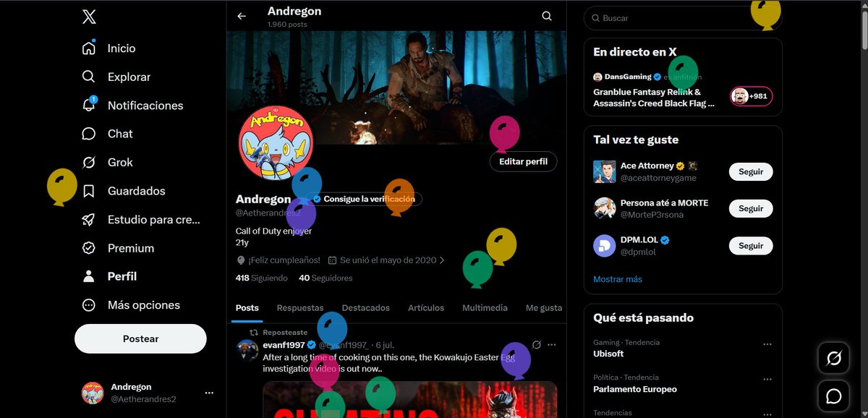868x418 pixels.
Task: Click the Postear button
Action: (140, 338)
